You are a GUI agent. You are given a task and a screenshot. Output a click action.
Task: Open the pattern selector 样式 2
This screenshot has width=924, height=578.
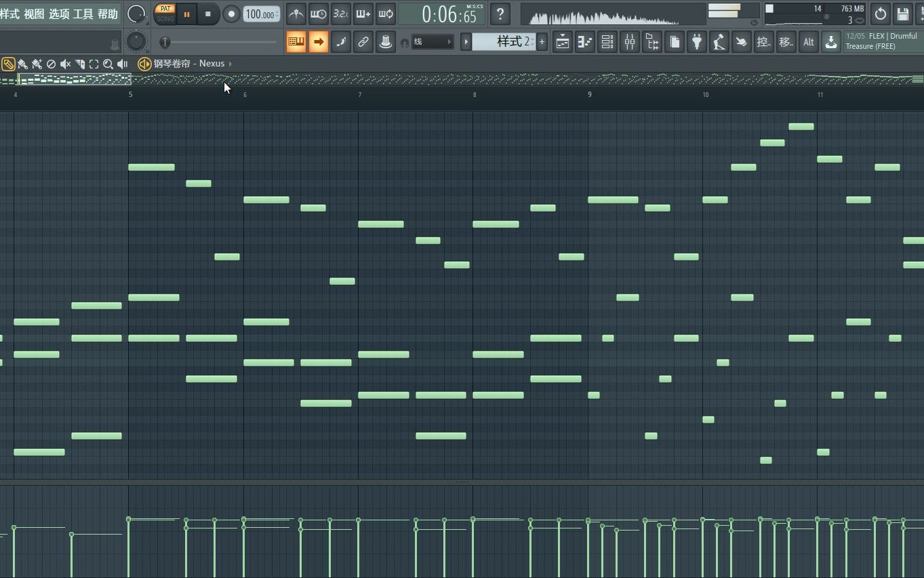coord(503,42)
